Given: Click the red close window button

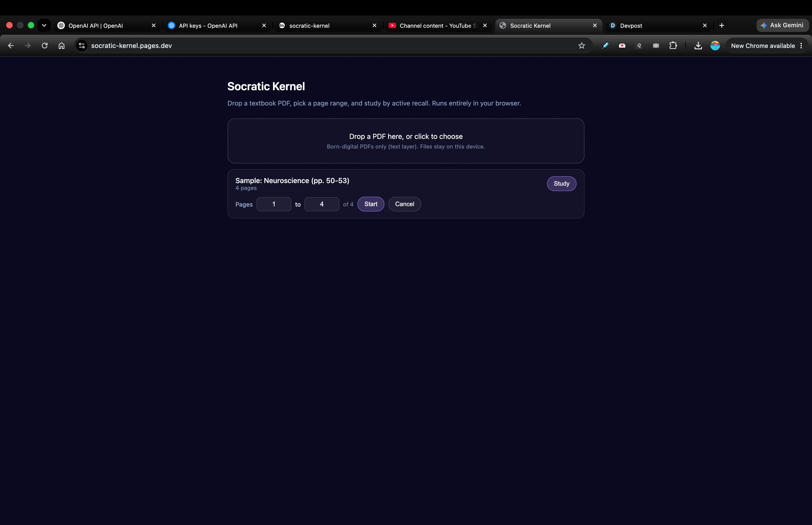Looking at the screenshot, I should [x=10, y=25].
